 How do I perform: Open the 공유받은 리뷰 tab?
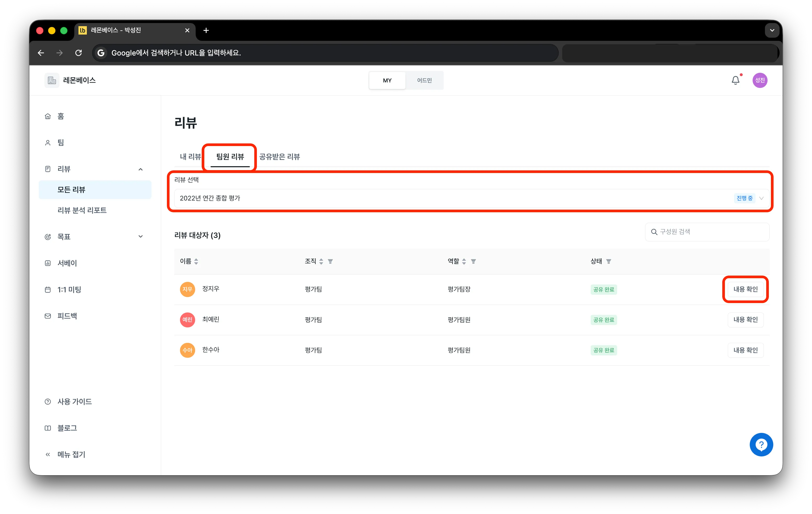coord(280,157)
